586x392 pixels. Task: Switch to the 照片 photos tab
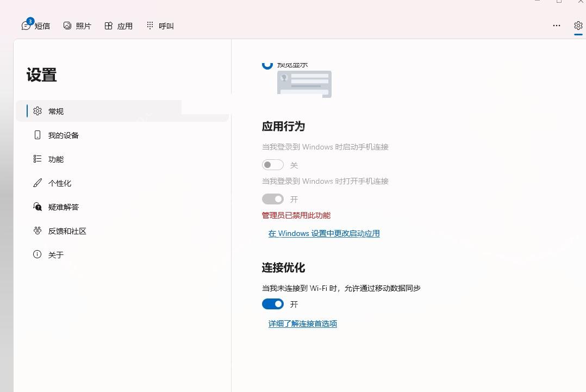(77, 26)
